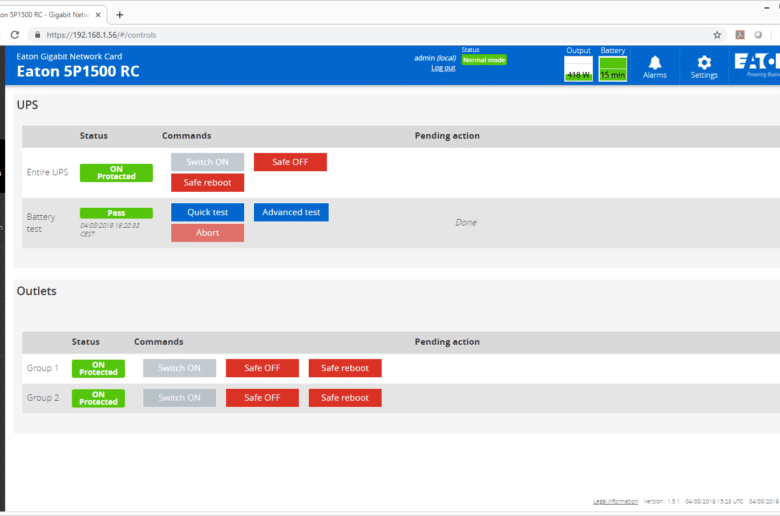Image resolution: width=780 pixels, height=516 pixels.
Task: Click Switch ON for Group 1
Action: coord(180,368)
